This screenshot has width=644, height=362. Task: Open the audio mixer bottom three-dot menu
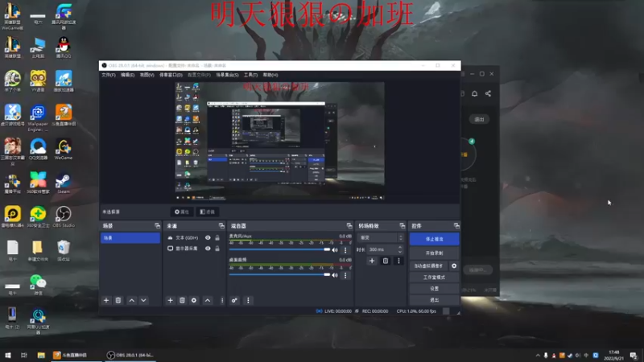(248, 300)
